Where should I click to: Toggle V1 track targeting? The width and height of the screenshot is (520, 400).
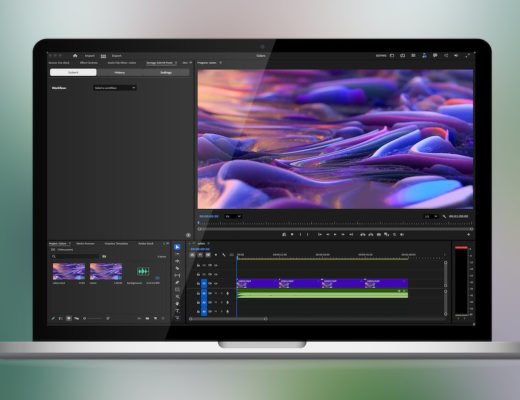click(x=204, y=283)
